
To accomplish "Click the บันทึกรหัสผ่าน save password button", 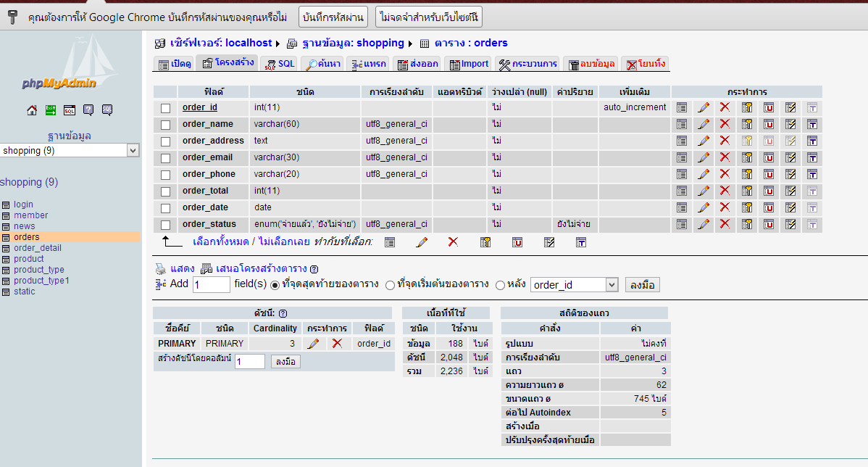I will click(333, 17).
